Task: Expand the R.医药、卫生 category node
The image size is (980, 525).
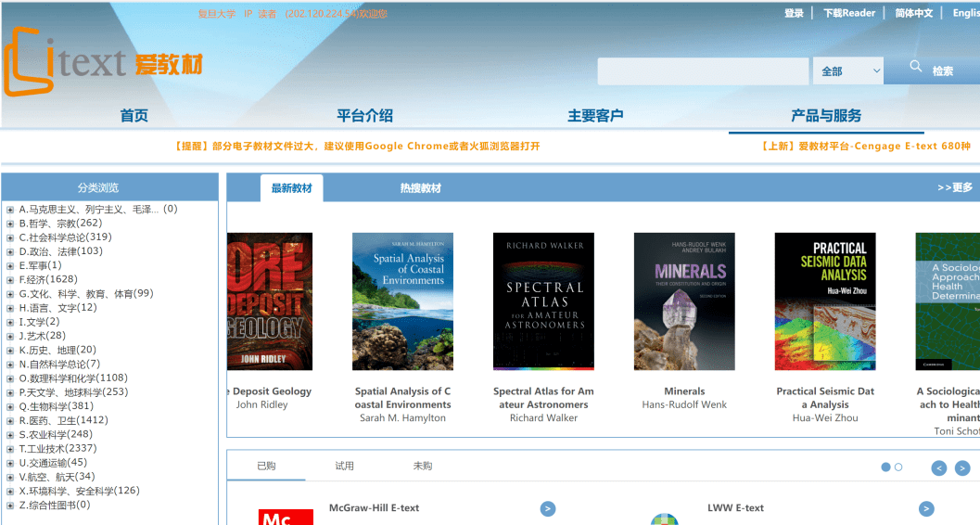Action: 10,420
